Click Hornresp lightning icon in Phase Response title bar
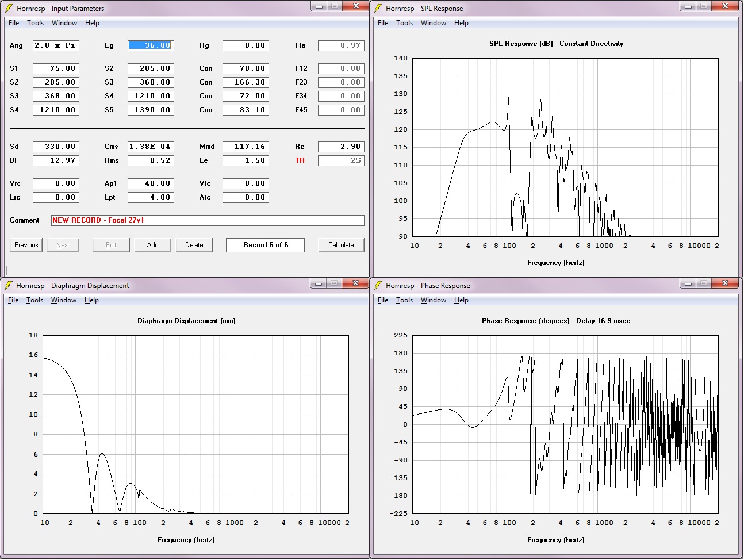Viewport: 744px width, 560px height. coord(378,285)
